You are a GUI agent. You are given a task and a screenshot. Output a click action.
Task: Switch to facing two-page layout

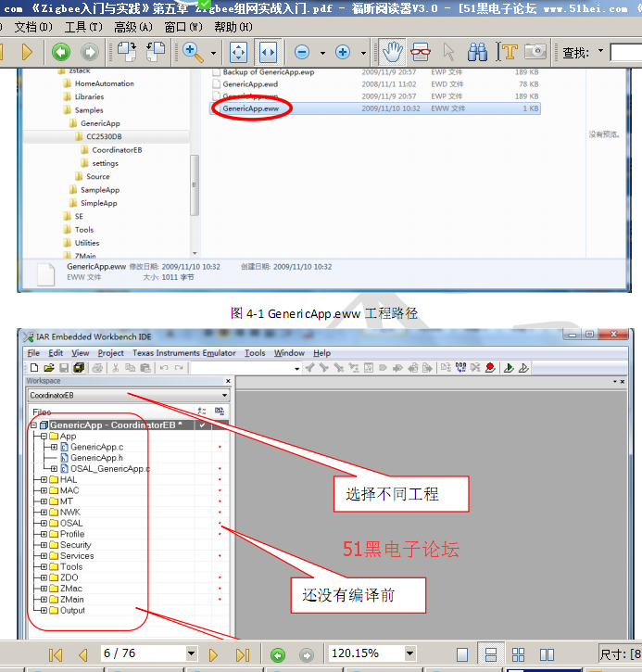click(x=547, y=654)
